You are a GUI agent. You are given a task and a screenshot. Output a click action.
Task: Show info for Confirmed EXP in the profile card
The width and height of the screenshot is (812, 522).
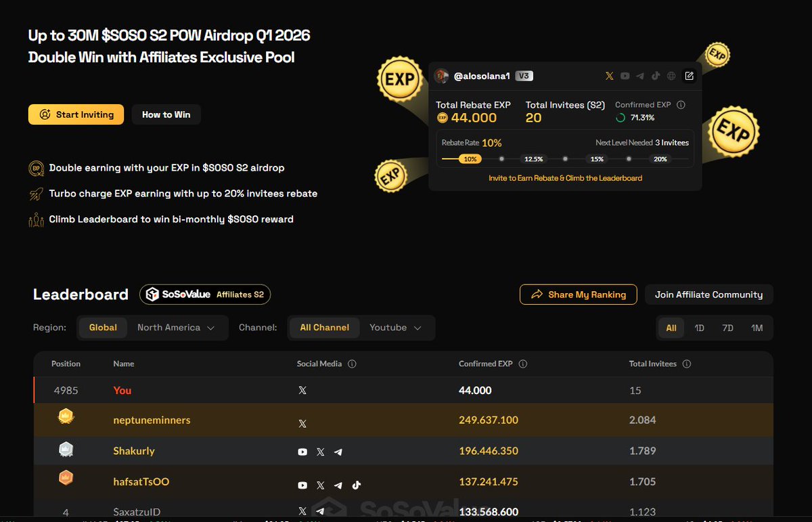681,105
